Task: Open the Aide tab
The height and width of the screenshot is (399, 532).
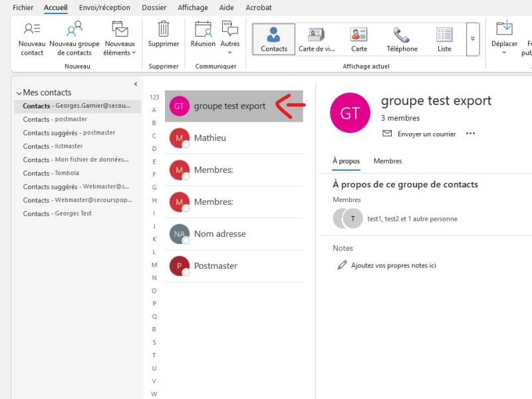Action: 226,7
